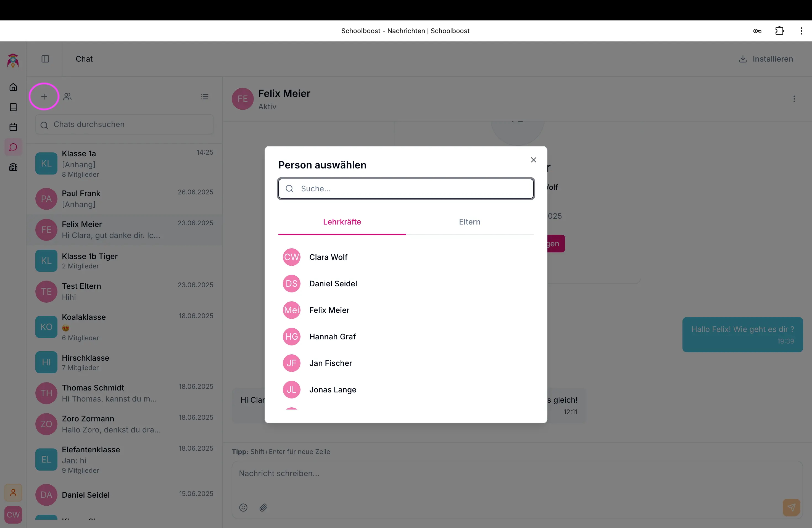Image resolution: width=812 pixels, height=528 pixels.
Task: Click the emoji smiley icon
Action: pyautogui.click(x=243, y=508)
